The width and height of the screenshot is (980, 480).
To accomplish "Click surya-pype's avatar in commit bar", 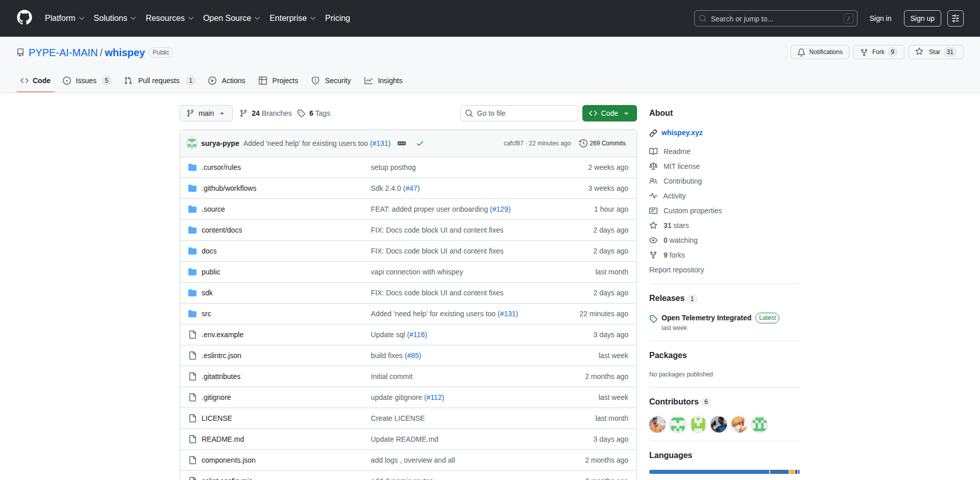I will (192, 143).
